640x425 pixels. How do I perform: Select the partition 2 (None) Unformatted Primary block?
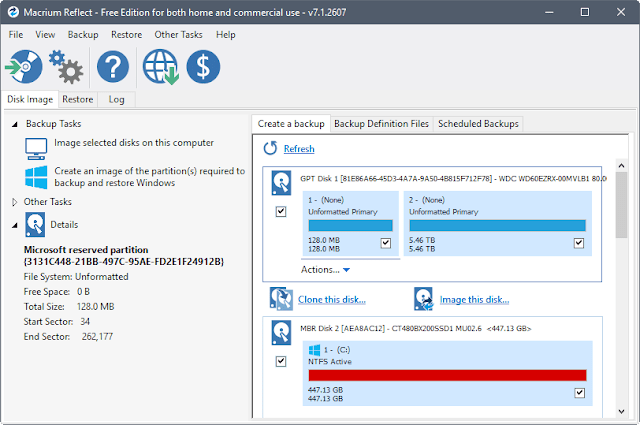pos(498,223)
